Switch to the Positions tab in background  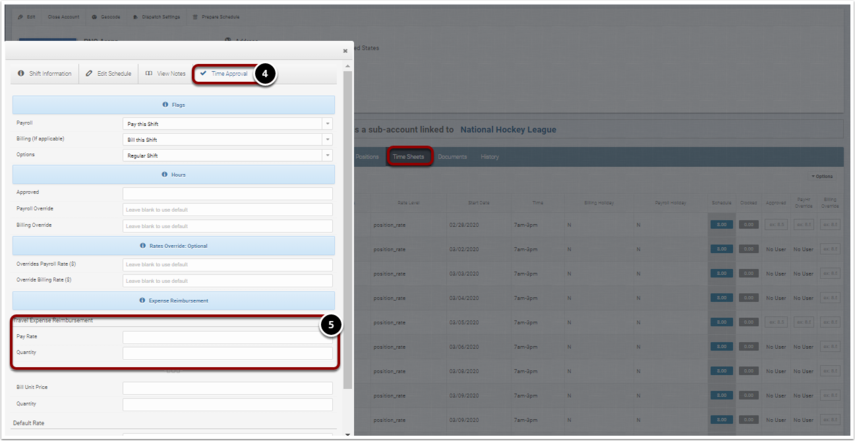367,157
